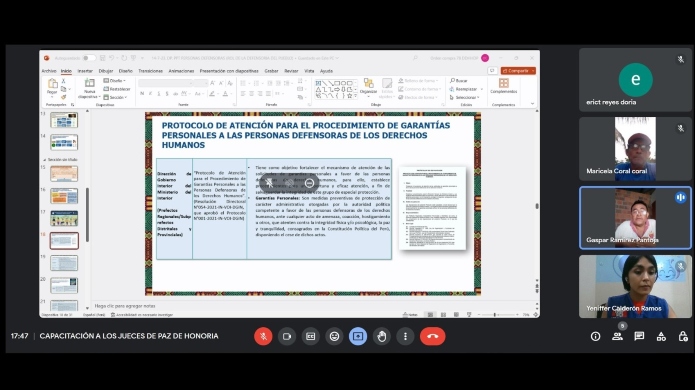This screenshot has width=695, height=390.
Task: Open meeting details info icon
Action: (595, 337)
